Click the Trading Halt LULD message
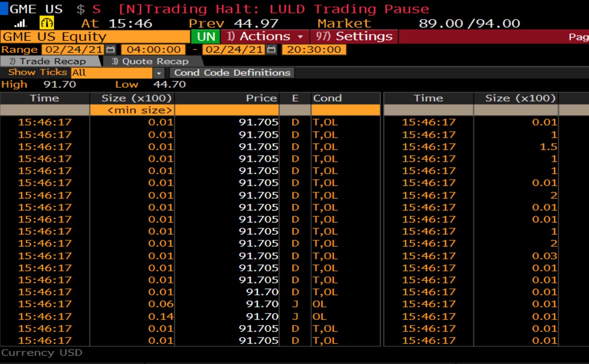Image resolution: width=589 pixels, height=364 pixels. [x=274, y=9]
